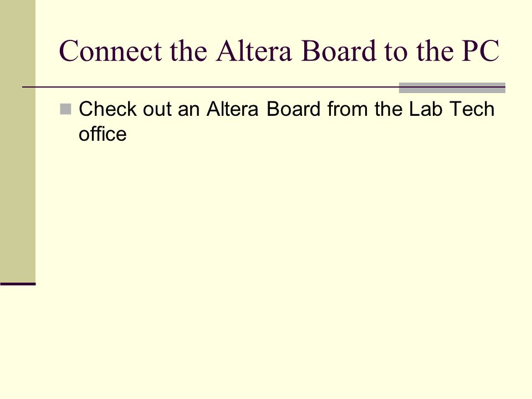The height and width of the screenshot is (399, 532).
Task: Click 'Board' in the slide title
Action: click(339, 51)
